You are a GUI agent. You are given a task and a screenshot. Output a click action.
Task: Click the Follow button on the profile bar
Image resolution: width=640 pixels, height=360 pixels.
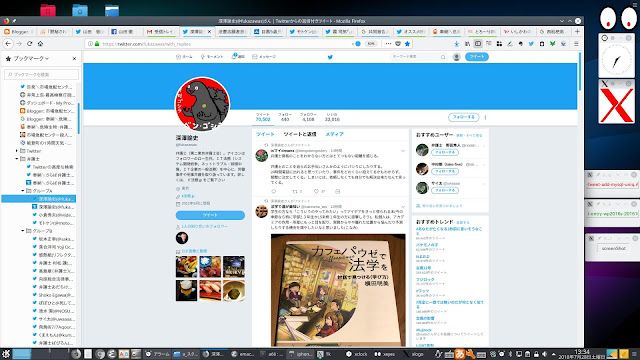(464, 117)
